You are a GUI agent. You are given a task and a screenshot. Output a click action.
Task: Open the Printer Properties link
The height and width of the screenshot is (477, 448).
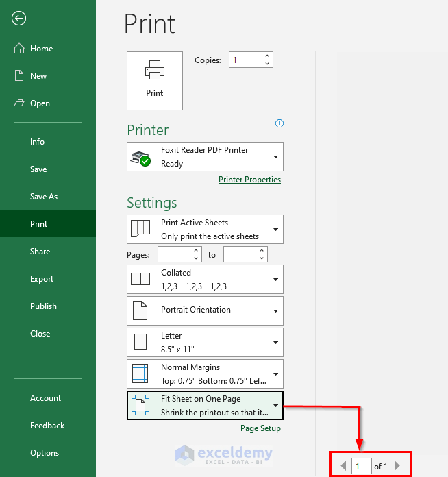tap(249, 180)
